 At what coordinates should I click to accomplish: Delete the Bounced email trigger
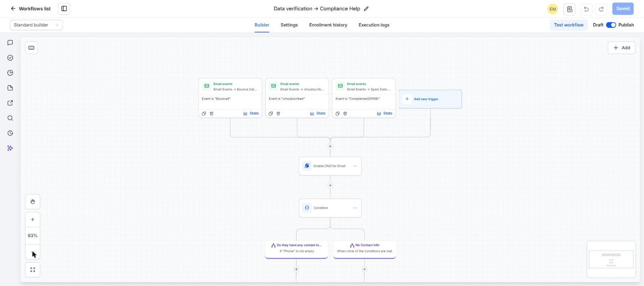pos(212,114)
